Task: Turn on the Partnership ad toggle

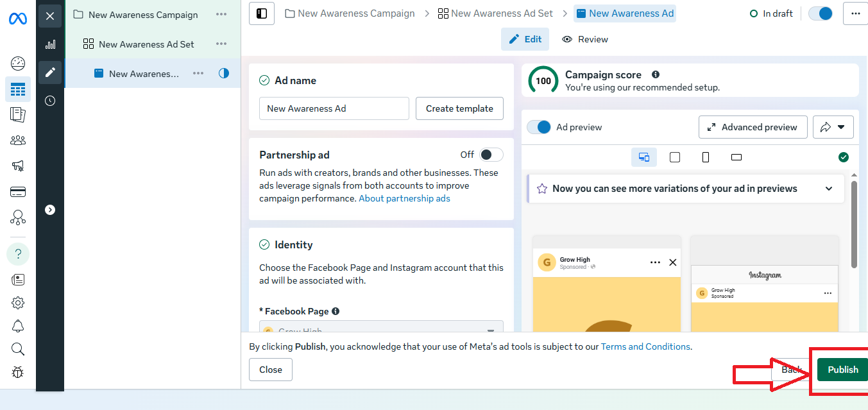Action: (491, 155)
